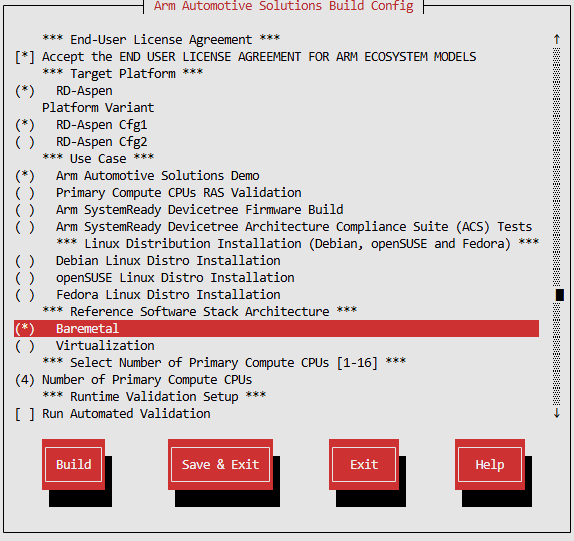Click the Platform Variant label
The image size is (574, 541).
(x=98, y=108)
